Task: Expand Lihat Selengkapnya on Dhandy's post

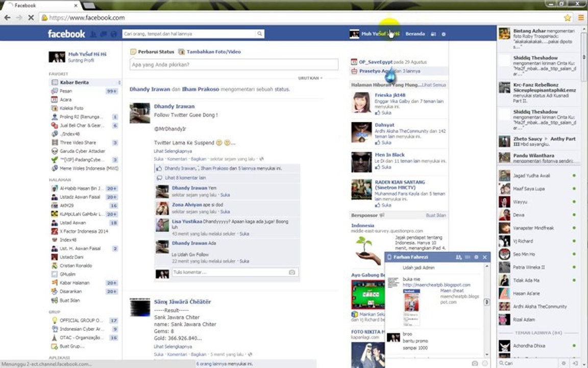Action: coord(173,151)
